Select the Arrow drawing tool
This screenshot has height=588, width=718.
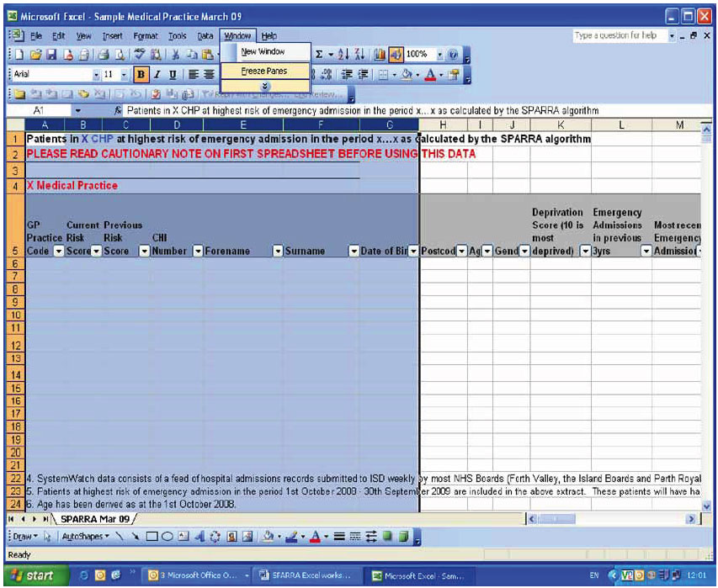136,537
